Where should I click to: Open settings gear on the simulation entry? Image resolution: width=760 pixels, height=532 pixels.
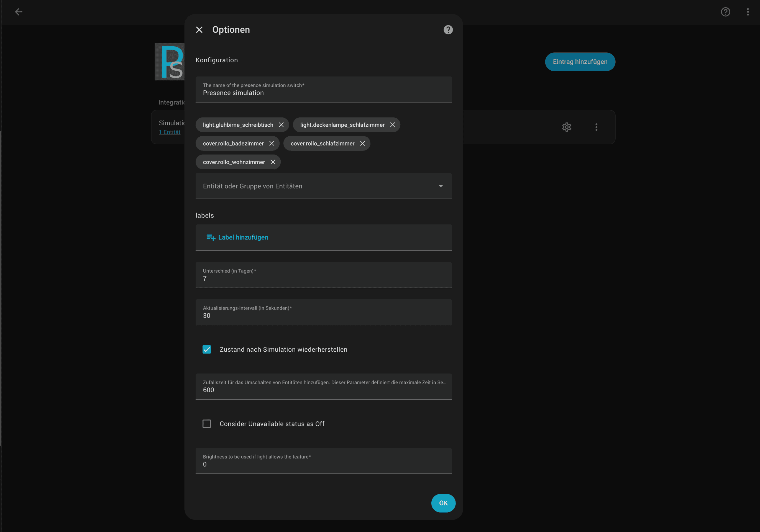pos(567,127)
